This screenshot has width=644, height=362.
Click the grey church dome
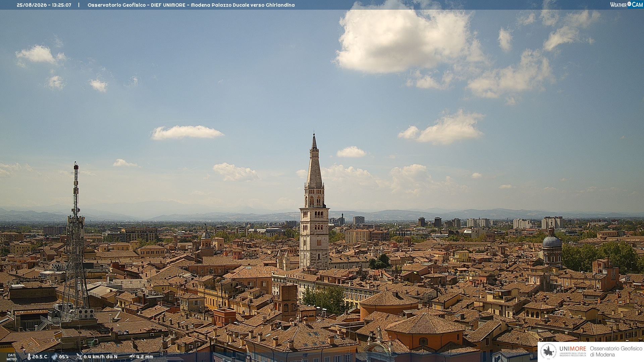pos(552,241)
